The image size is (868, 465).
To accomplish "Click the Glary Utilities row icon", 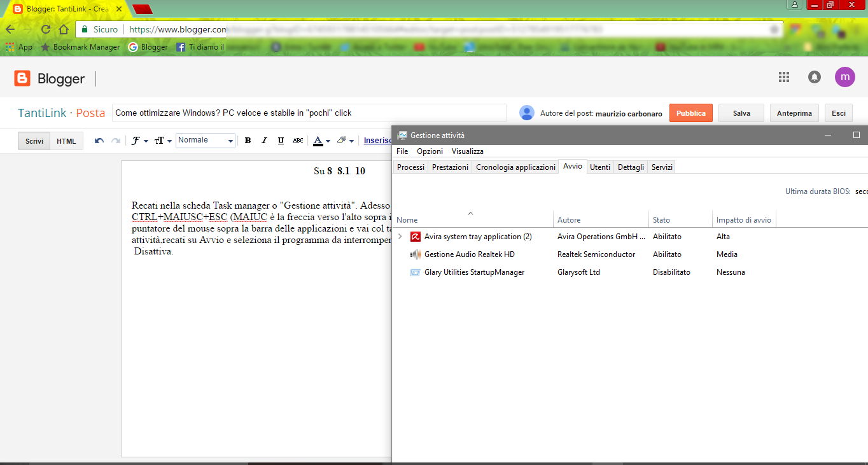I will click(x=416, y=272).
